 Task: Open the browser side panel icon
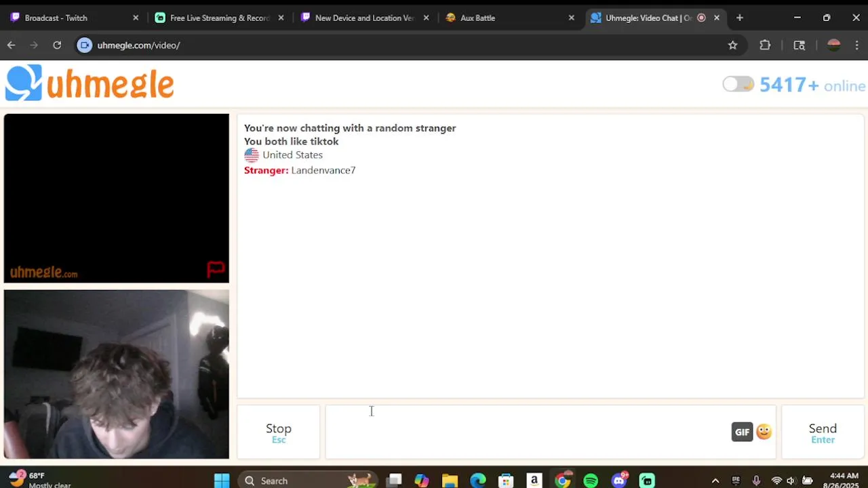pyautogui.click(x=800, y=45)
